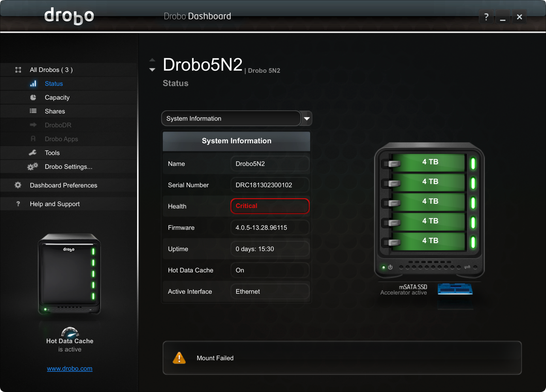Click the Accelerator active label
The width and height of the screenshot is (546, 392).
point(404,293)
